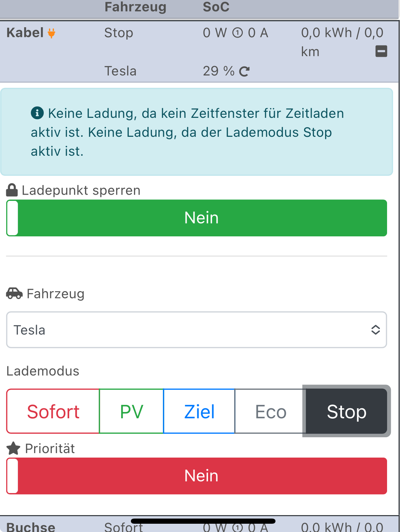This screenshot has width=406, height=532.
Task: Click the orange plug icon beside Kabel
Action: click(51, 33)
